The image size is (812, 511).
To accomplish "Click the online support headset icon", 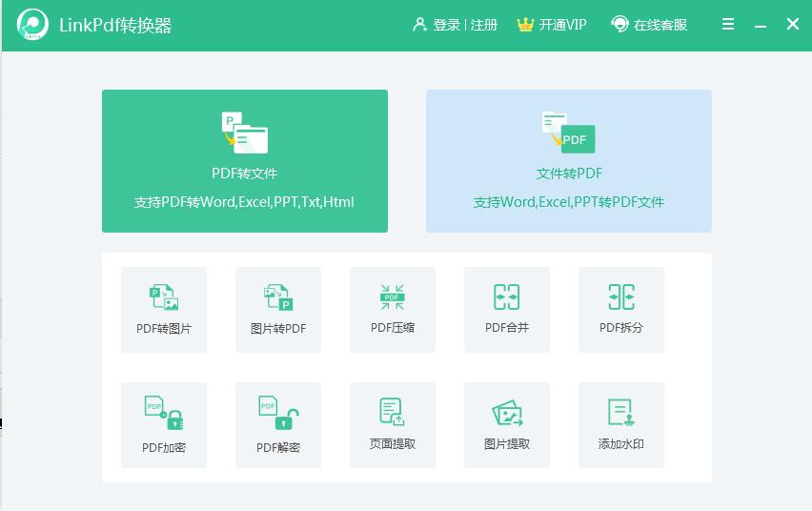I will pyautogui.click(x=619, y=25).
